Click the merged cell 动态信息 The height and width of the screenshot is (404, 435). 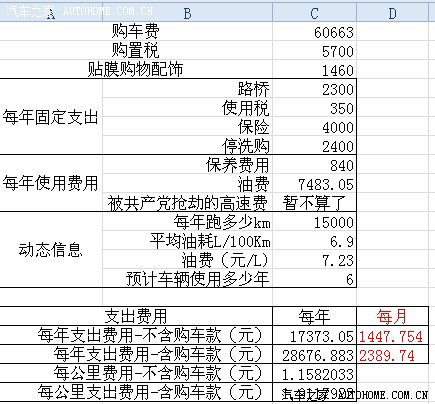[51, 250]
